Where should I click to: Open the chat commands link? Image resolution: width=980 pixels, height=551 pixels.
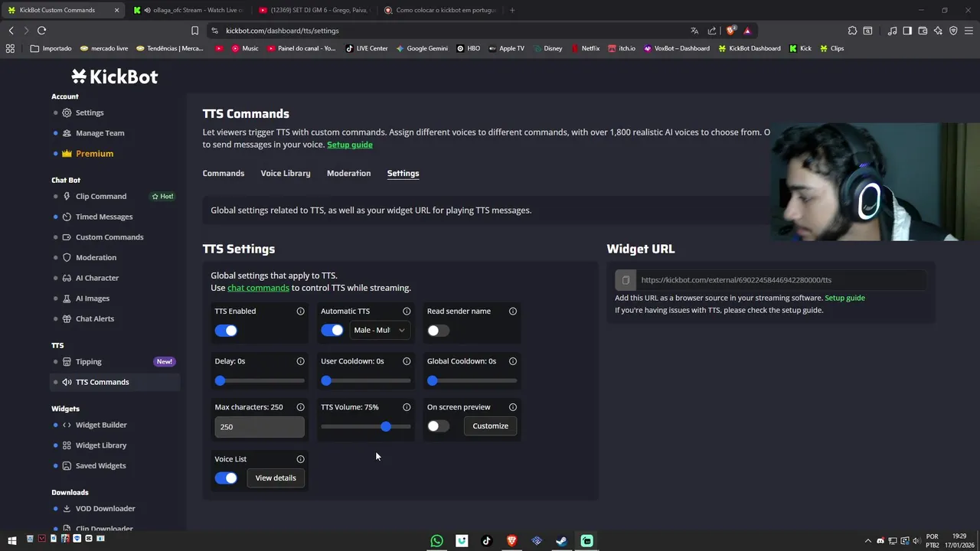(258, 288)
